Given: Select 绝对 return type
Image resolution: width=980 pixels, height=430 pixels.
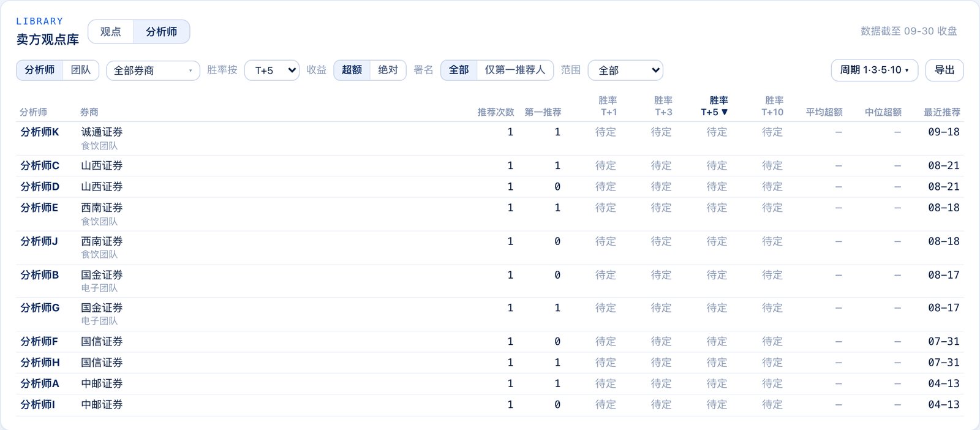Looking at the screenshot, I should tap(388, 70).
